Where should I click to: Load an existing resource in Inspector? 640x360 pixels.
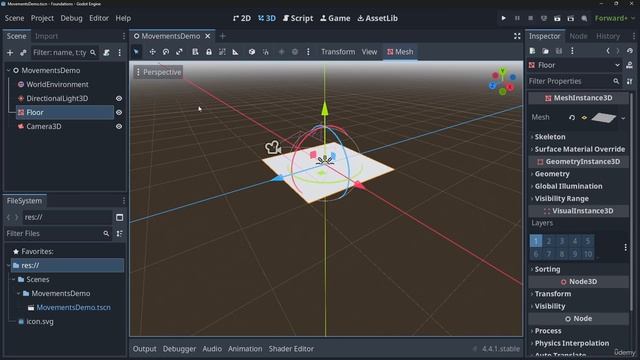(x=545, y=51)
